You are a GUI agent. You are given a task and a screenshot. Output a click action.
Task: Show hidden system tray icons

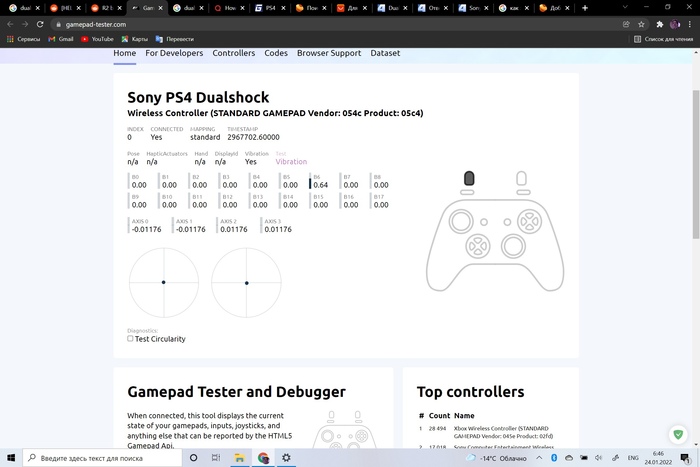(x=539, y=458)
